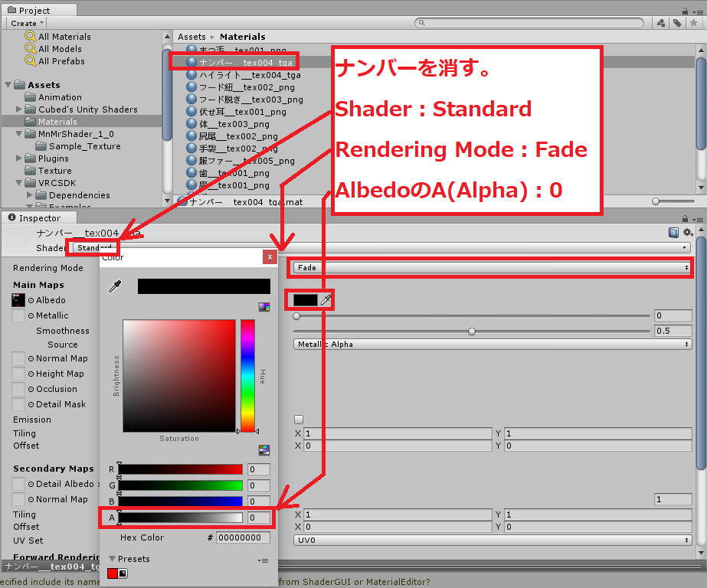Image resolution: width=707 pixels, height=588 pixels.
Task: Click the Hex Color input field
Action: (243, 537)
